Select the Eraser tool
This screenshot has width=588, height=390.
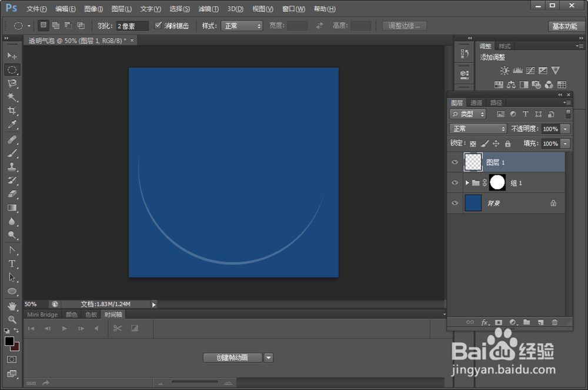point(12,194)
